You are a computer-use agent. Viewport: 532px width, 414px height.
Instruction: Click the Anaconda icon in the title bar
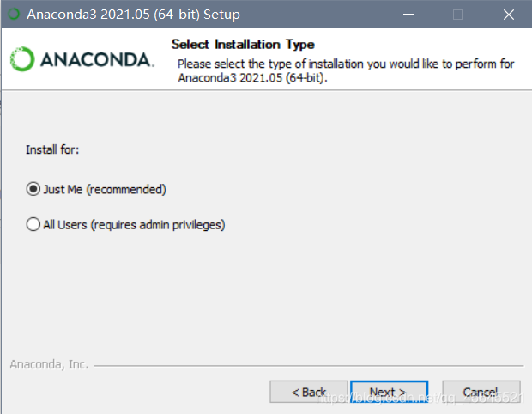[x=14, y=15]
